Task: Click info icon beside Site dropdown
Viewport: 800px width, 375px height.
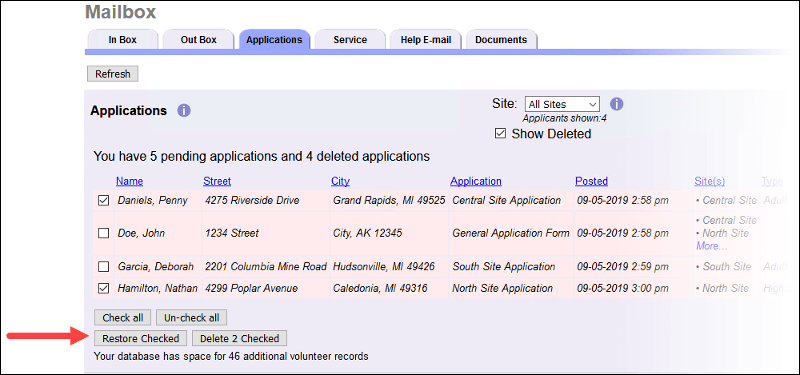Action: pyautogui.click(x=617, y=104)
